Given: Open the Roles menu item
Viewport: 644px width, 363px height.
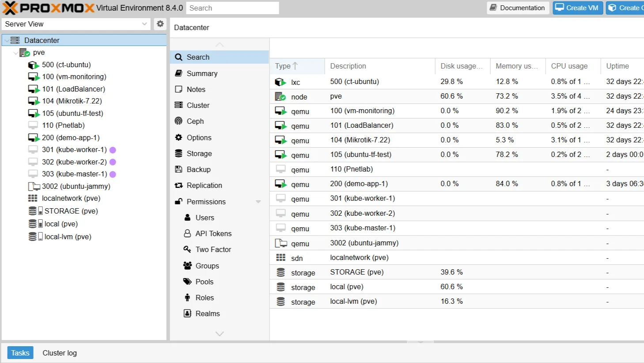Looking at the screenshot, I should point(219,298).
